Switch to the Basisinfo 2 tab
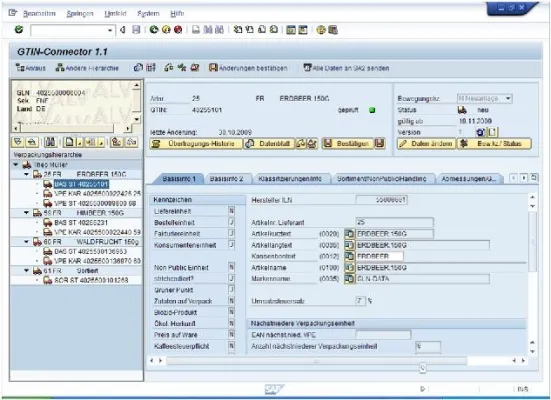The image size is (551, 400). tap(227, 179)
